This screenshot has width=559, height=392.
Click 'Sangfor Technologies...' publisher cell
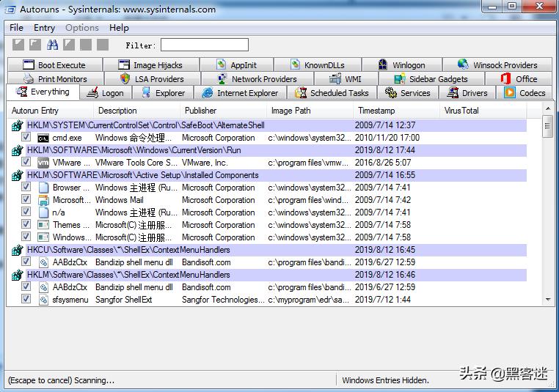[223, 300]
